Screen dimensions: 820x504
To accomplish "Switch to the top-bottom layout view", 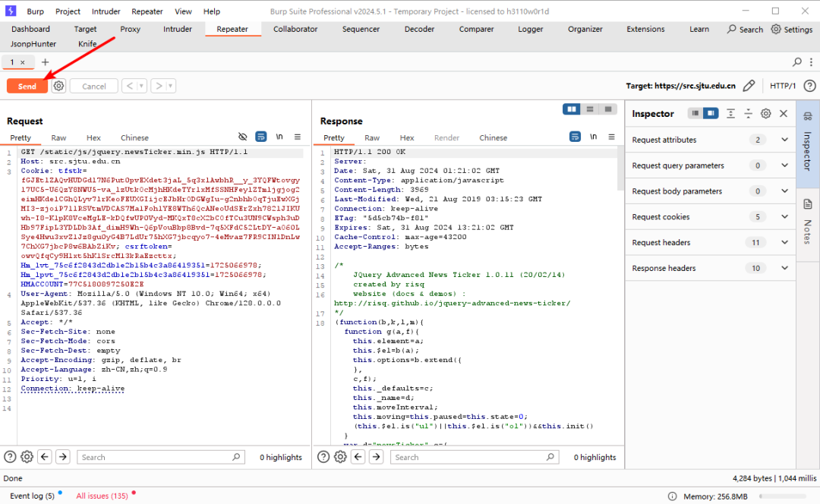I will coord(590,109).
